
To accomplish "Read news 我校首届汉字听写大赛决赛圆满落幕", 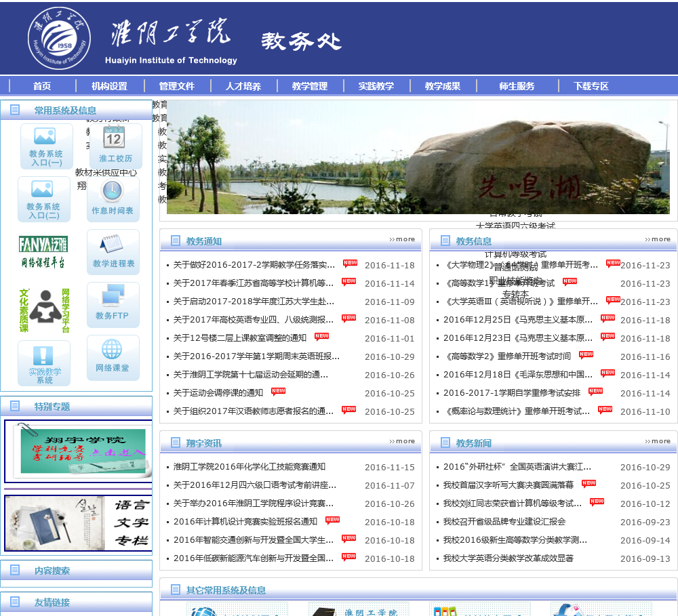I will [508, 485].
